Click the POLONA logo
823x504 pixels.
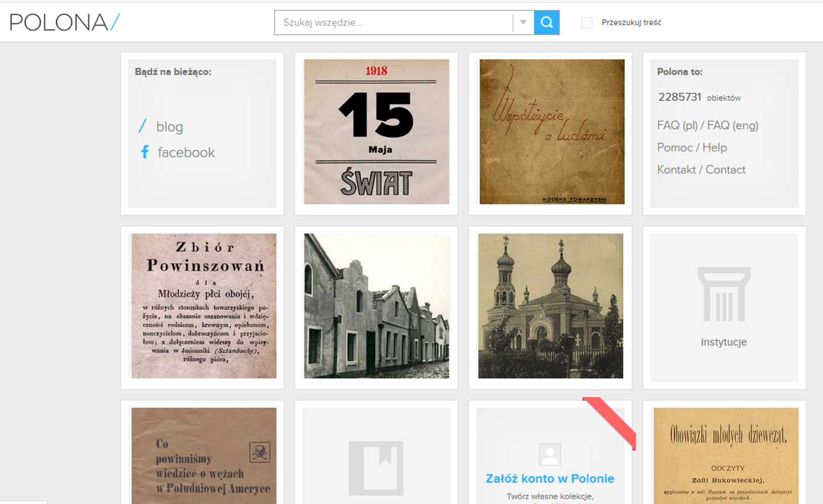pyautogui.click(x=64, y=22)
